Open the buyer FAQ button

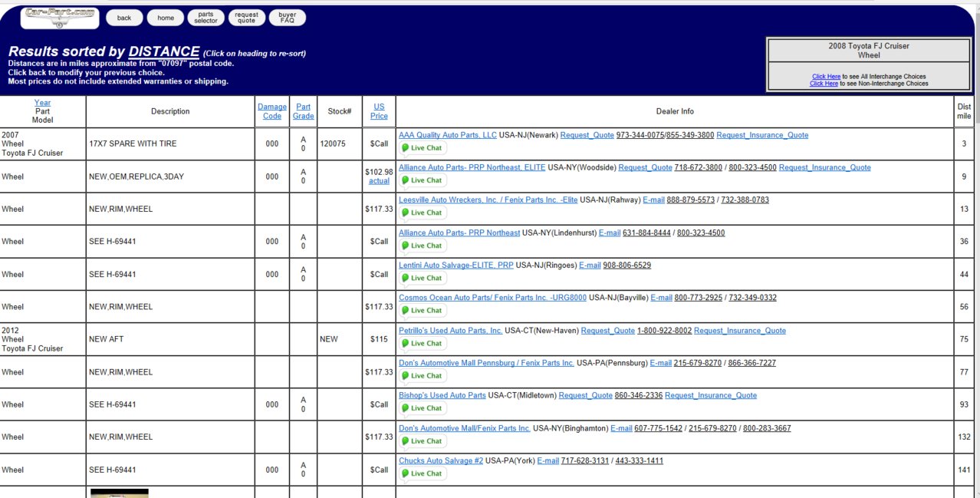(x=288, y=18)
